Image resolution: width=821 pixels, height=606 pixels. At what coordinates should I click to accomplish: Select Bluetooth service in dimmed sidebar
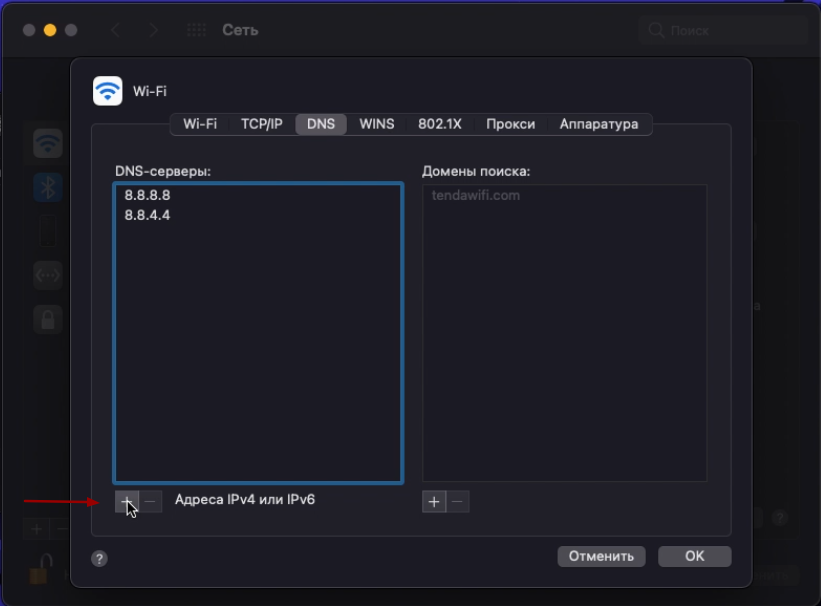(x=48, y=186)
